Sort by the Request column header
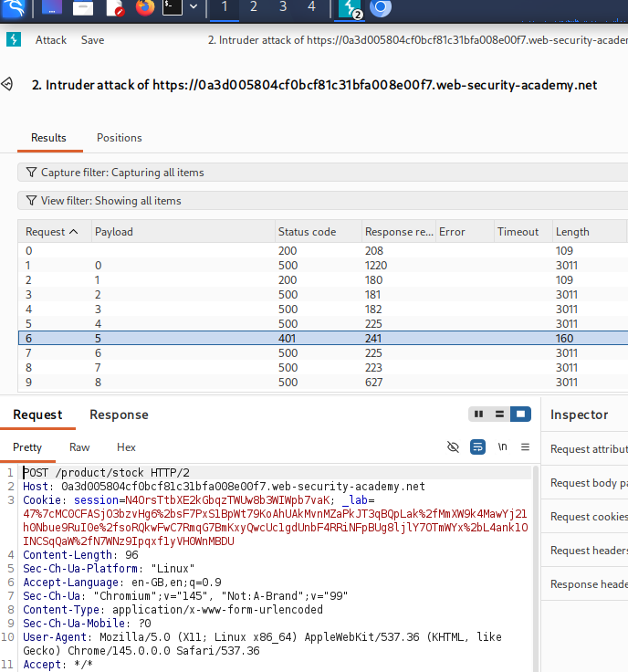 55,232
